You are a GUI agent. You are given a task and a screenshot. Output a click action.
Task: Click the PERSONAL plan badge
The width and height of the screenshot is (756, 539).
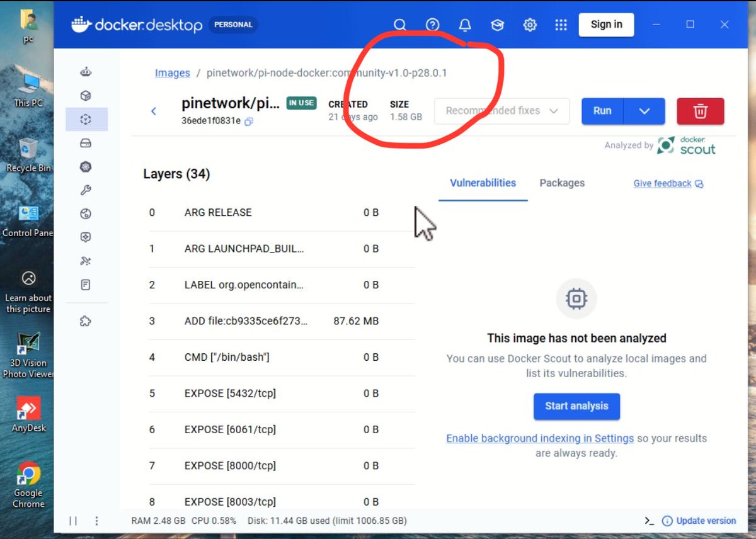pyautogui.click(x=233, y=25)
